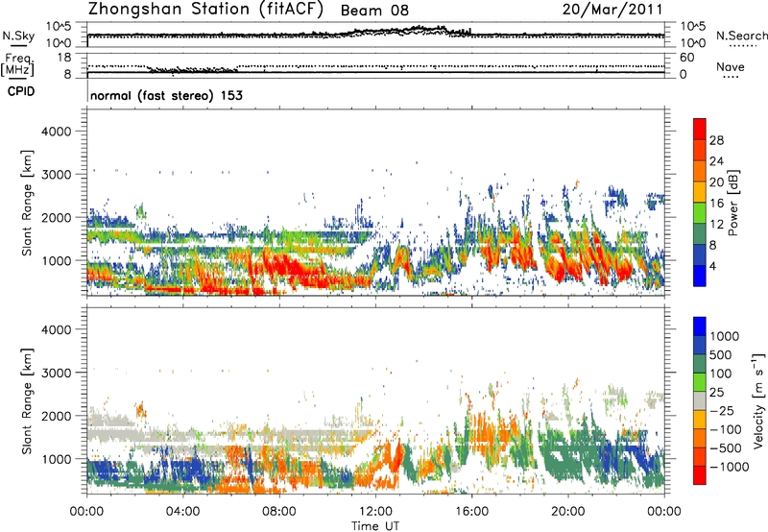The width and height of the screenshot is (768, 532).
Task: Click the '12:00' time tick label
Action: pos(375,512)
